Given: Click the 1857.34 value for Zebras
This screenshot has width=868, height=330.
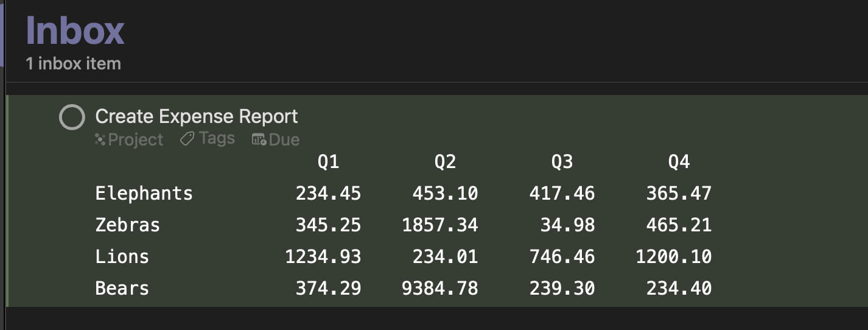Looking at the screenshot, I should (440, 225).
